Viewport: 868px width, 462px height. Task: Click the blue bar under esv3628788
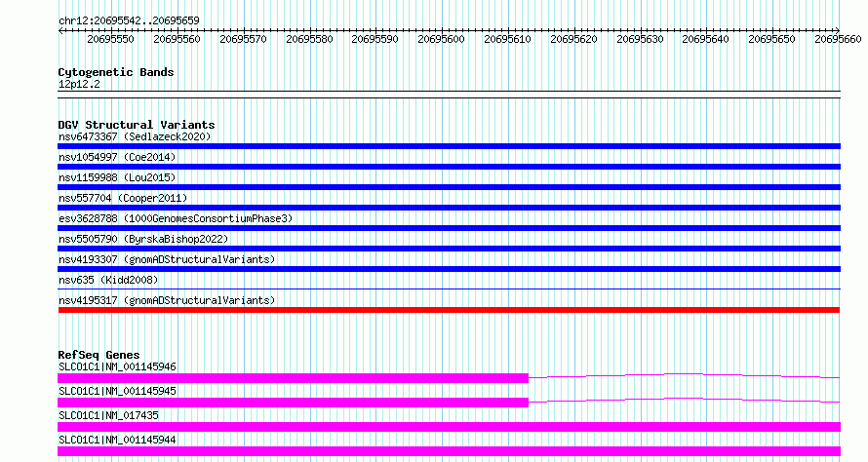[449, 228]
